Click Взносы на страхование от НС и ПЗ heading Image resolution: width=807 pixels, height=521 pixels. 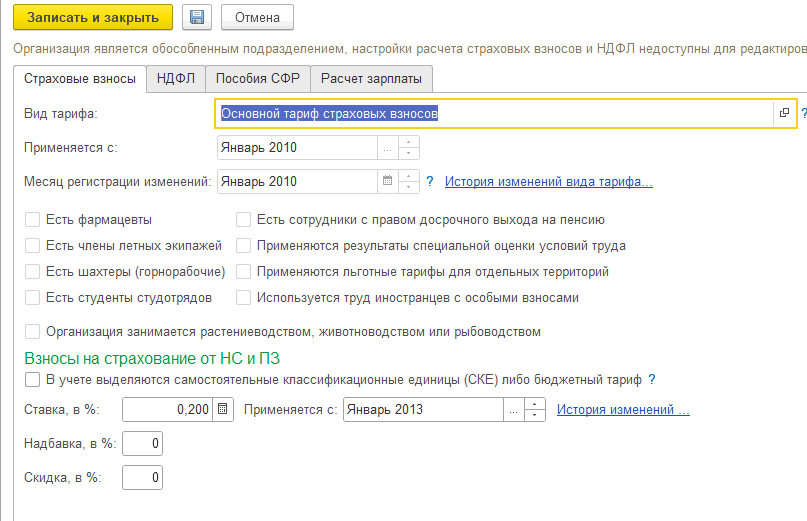(152, 358)
